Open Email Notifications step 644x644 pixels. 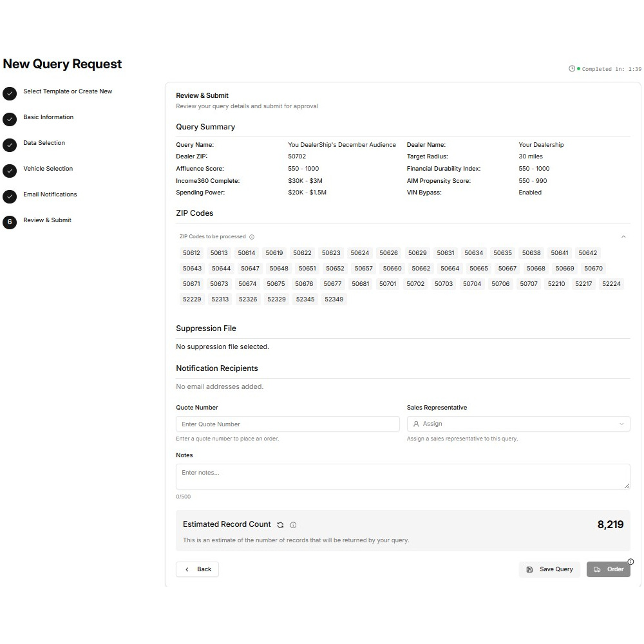(50, 194)
